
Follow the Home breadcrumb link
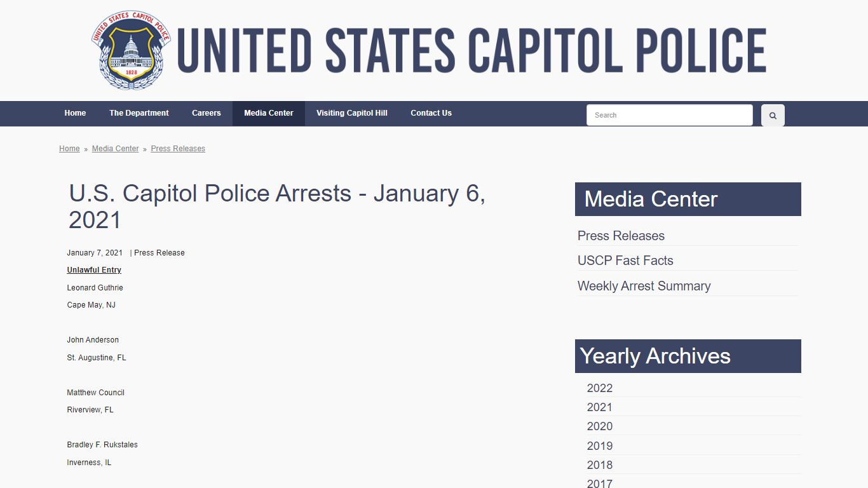pos(69,149)
